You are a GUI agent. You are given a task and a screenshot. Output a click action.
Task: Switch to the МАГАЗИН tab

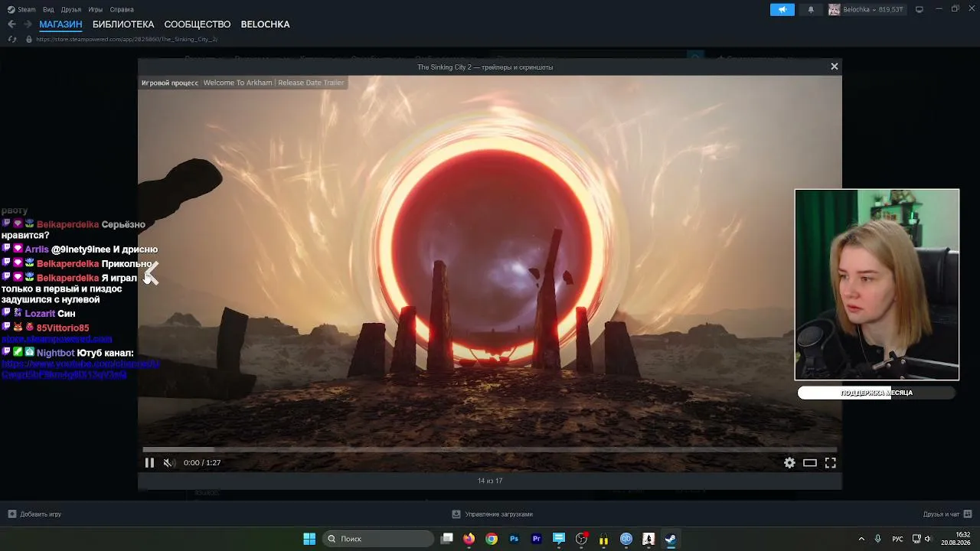[x=60, y=24]
